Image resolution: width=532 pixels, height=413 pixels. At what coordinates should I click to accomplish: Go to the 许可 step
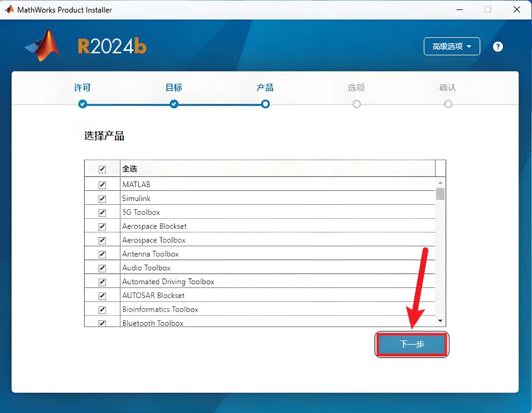pyautogui.click(x=83, y=88)
